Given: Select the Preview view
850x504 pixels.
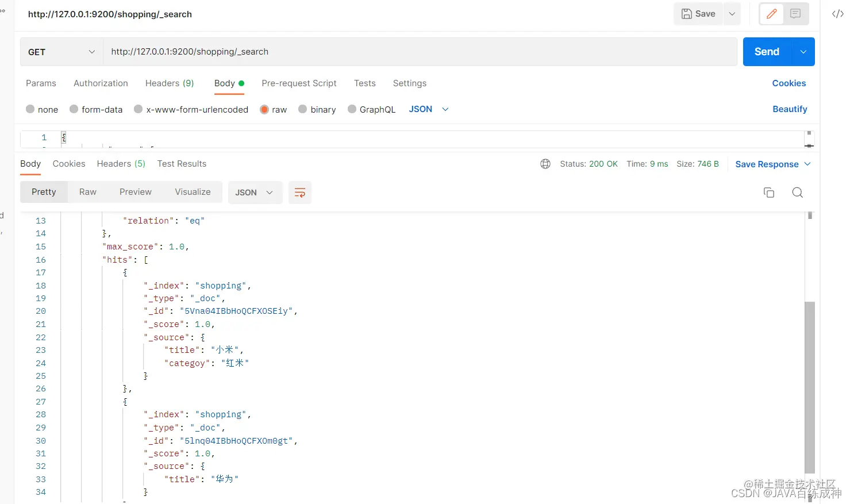Looking at the screenshot, I should point(136,192).
